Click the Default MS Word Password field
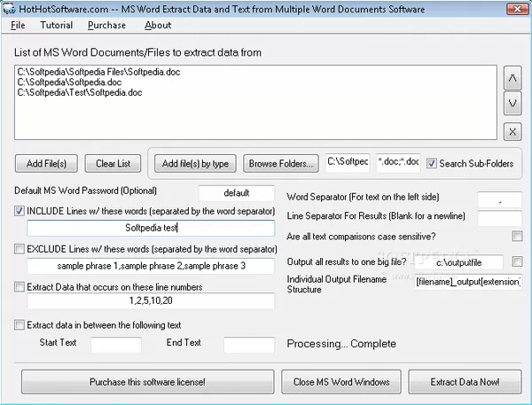Screen dimensions: 532x405 (236, 192)
